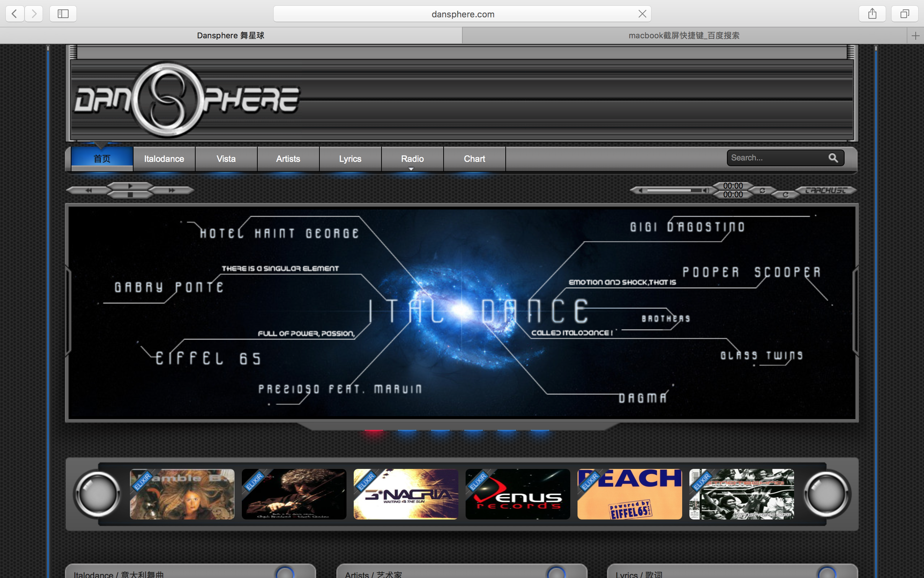Click the Italodance / 意大利舞曲 panel heading
924x578 pixels.
coord(119,574)
